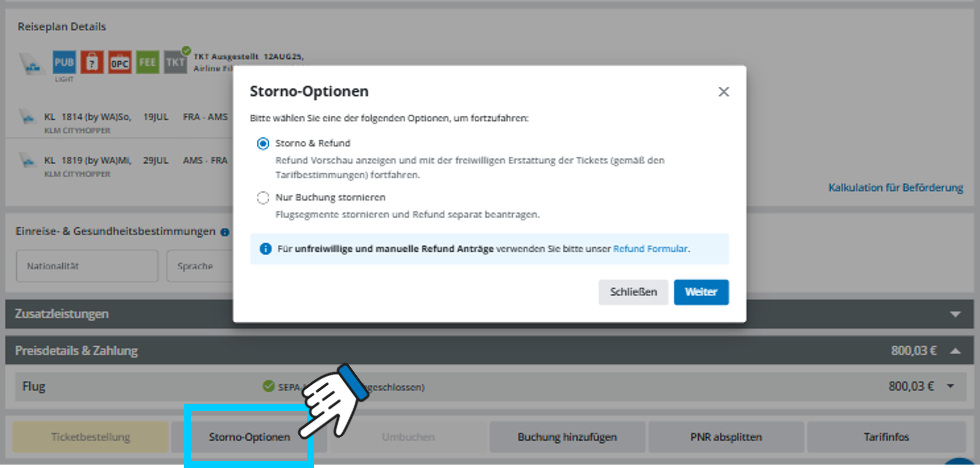The height and width of the screenshot is (468, 980).
Task: Click the red baggage question-mark icon
Action: tap(92, 62)
